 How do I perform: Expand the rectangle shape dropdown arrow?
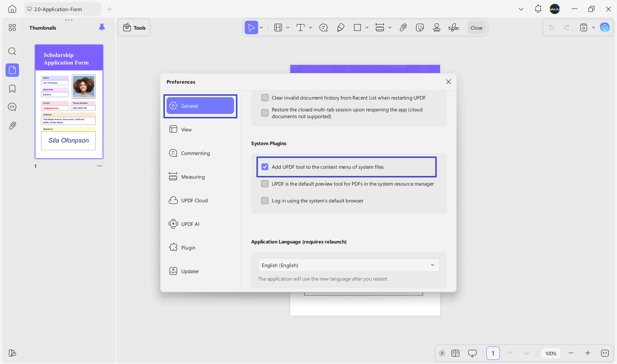click(x=367, y=27)
